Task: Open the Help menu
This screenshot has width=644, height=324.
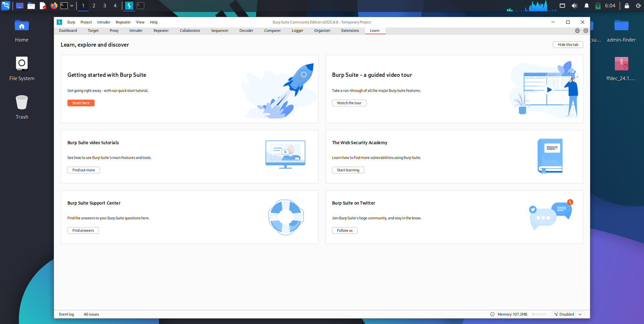Action: [154, 22]
